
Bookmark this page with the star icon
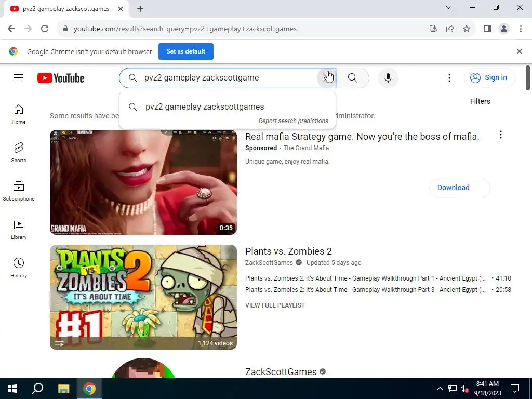[x=467, y=29]
